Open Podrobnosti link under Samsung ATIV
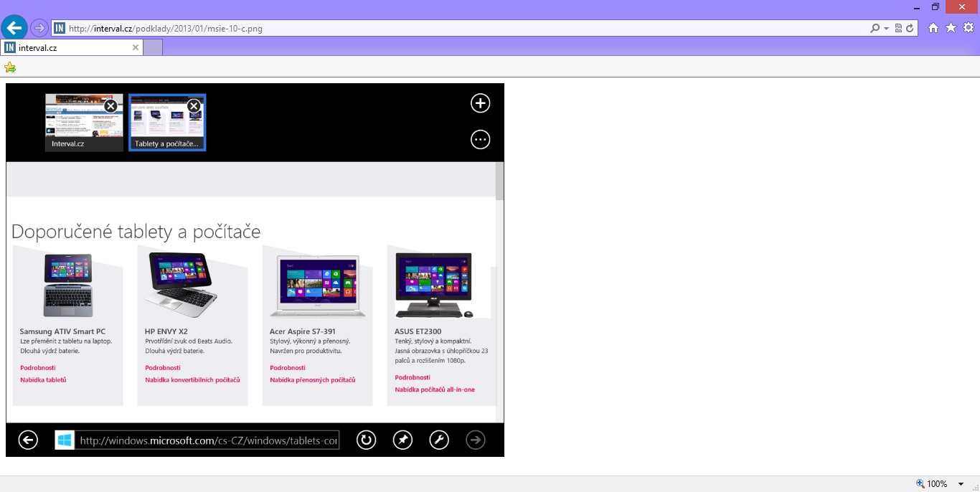This screenshot has width=980, height=492. pyautogui.click(x=37, y=368)
